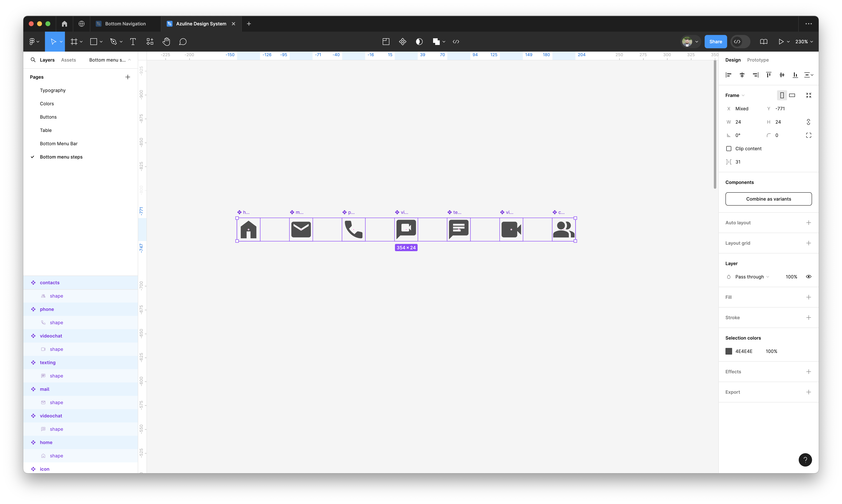Enable the Clip content checkbox
842x504 pixels.
729,149
